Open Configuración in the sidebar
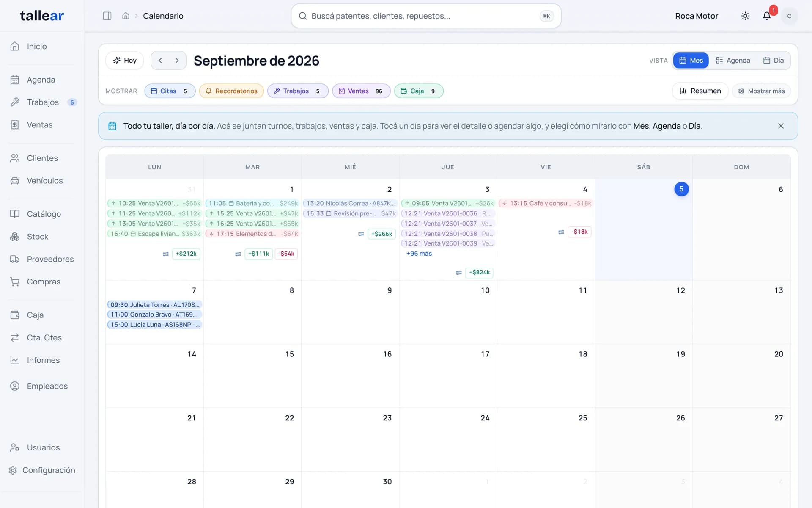Screen dimensions: 812x508 [42, 470]
